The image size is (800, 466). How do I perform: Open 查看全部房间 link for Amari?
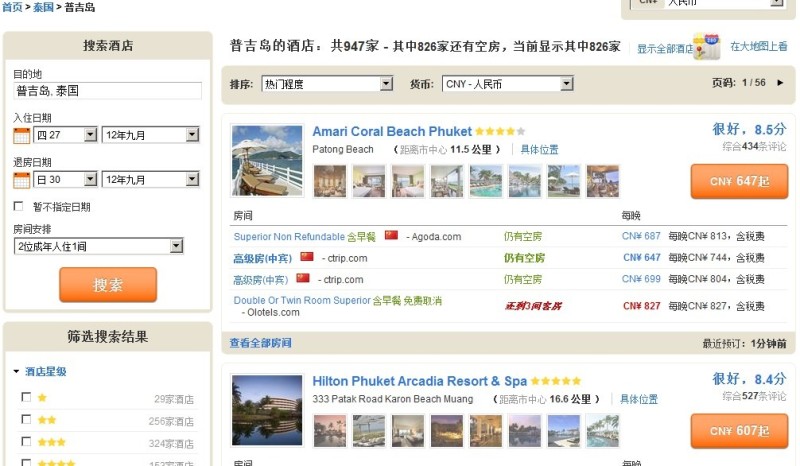[x=260, y=343]
